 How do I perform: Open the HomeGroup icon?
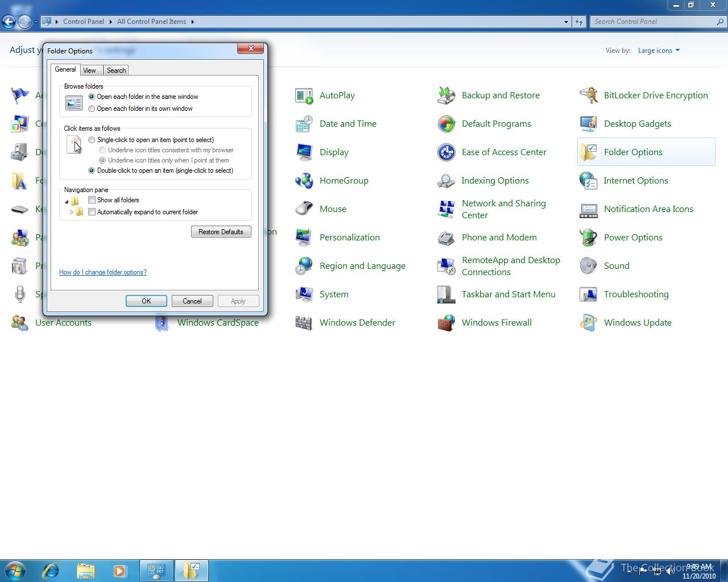[304, 181]
